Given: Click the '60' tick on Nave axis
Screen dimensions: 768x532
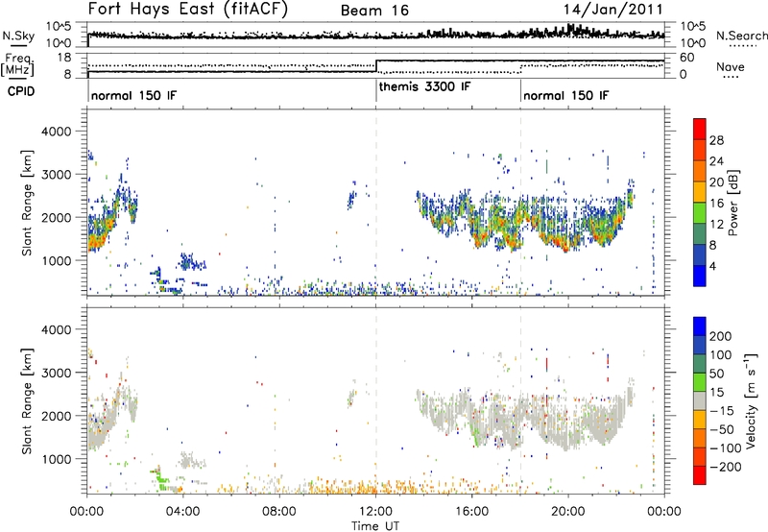Looking at the screenshot, I should point(686,58).
